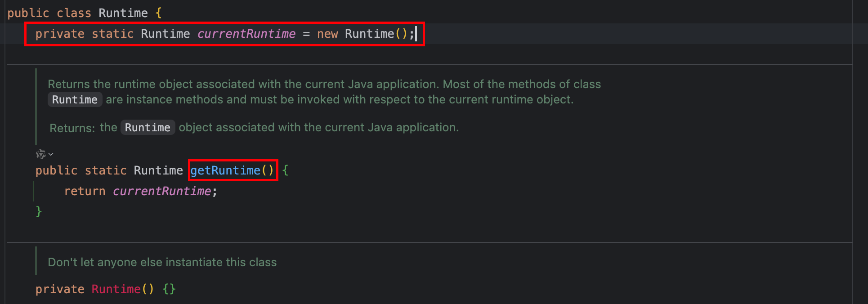Click currentRuntime in the field declaration
This screenshot has height=304, width=868.
pyautogui.click(x=246, y=34)
